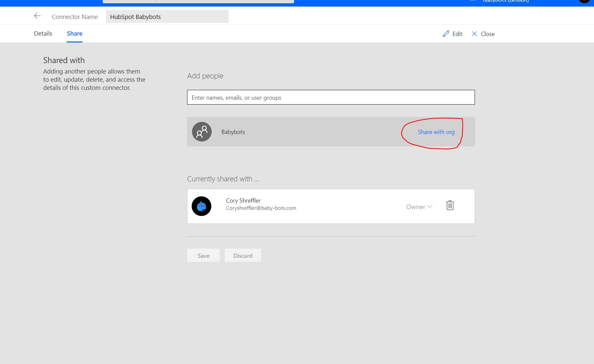
Task: Click the Babybots group avatar icon
Action: click(x=202, y=132)
